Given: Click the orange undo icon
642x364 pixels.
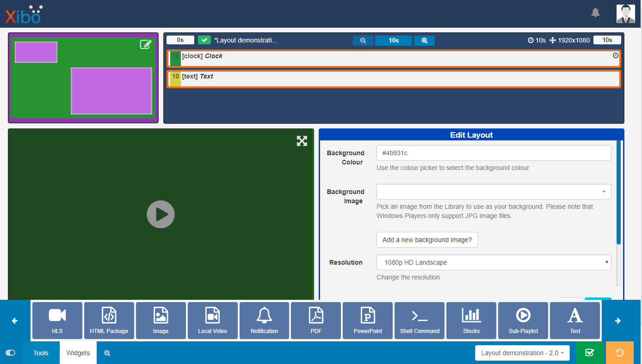Looking at the screenshot, I should click(620, 352).
